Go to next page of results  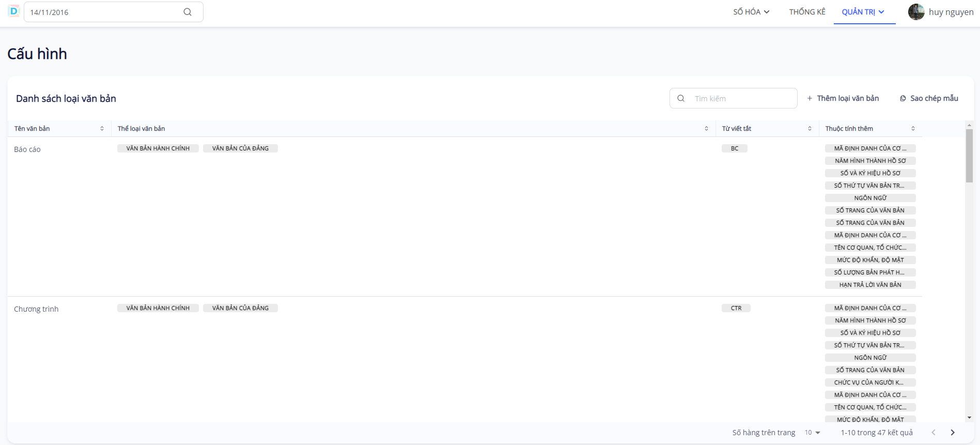point(953,433)
